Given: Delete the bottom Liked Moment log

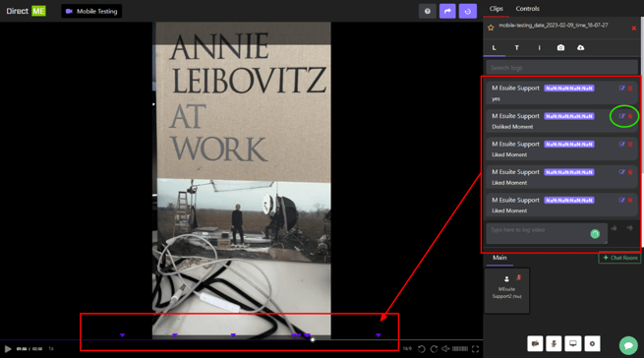Looking at the screenshot, I should [x=630, y=200].
